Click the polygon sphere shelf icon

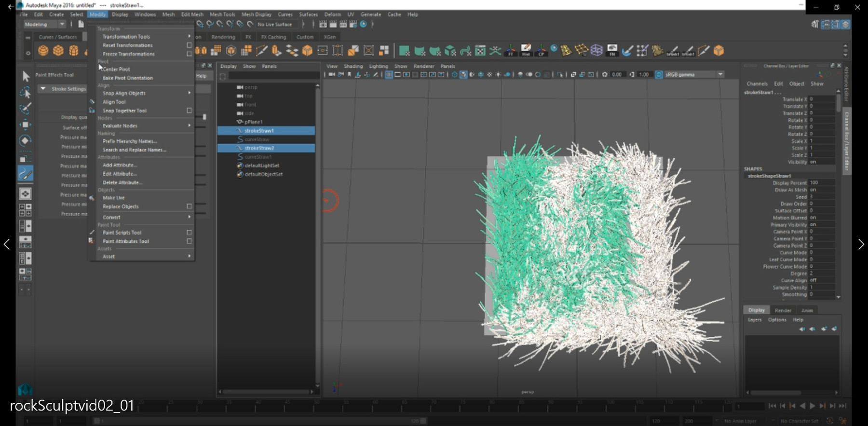coord(43,51)
